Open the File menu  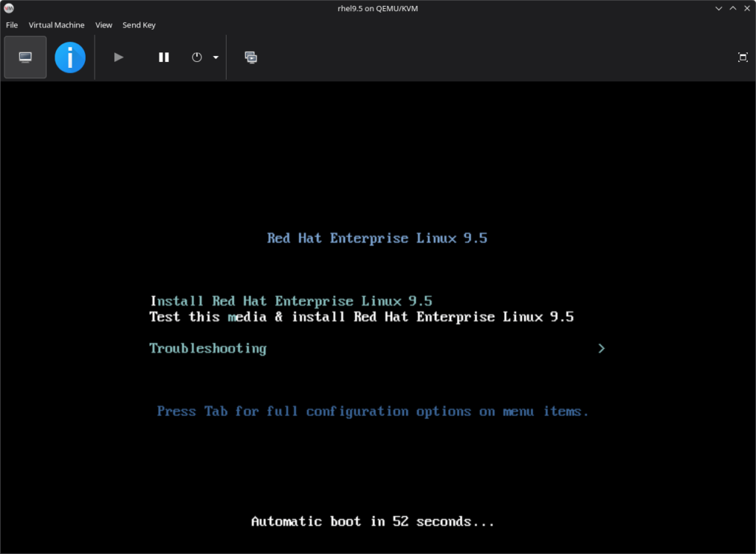12,25
